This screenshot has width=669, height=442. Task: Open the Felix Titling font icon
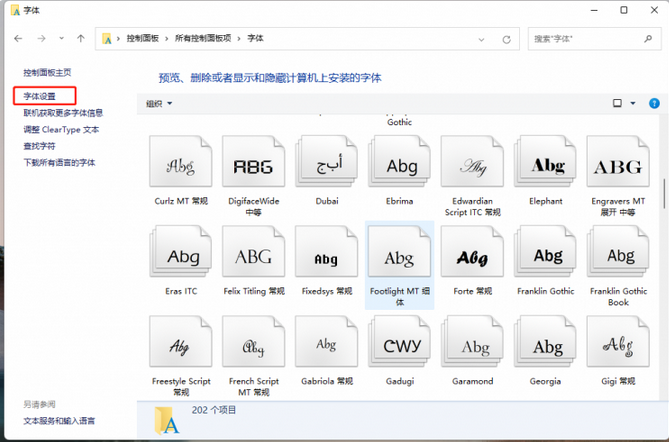pyautogui.click(x=253, y=252)
